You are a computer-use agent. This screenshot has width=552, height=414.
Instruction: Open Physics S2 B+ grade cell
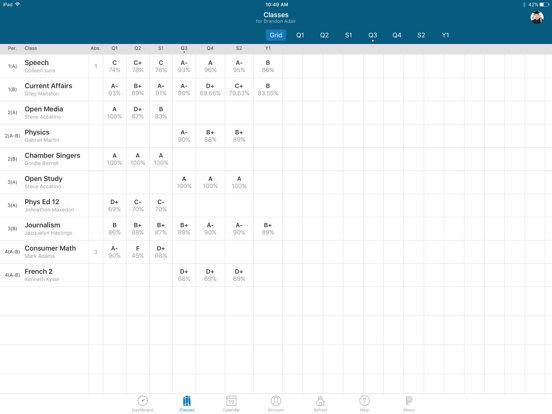239,136
